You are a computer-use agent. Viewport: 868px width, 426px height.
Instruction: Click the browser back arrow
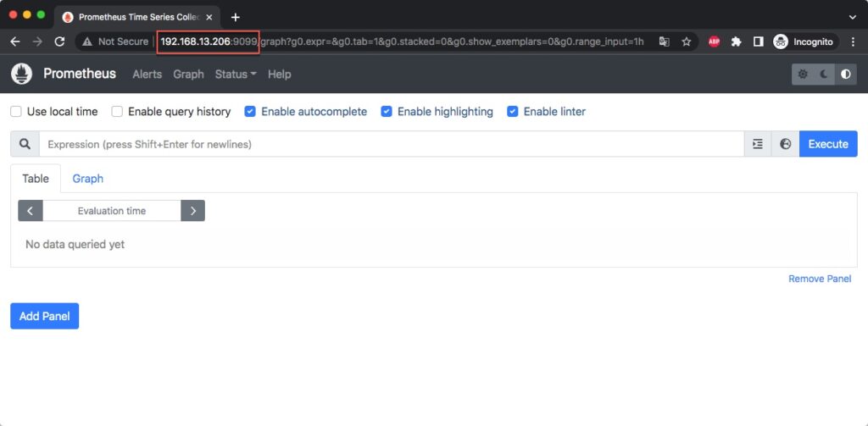[15, 41]
